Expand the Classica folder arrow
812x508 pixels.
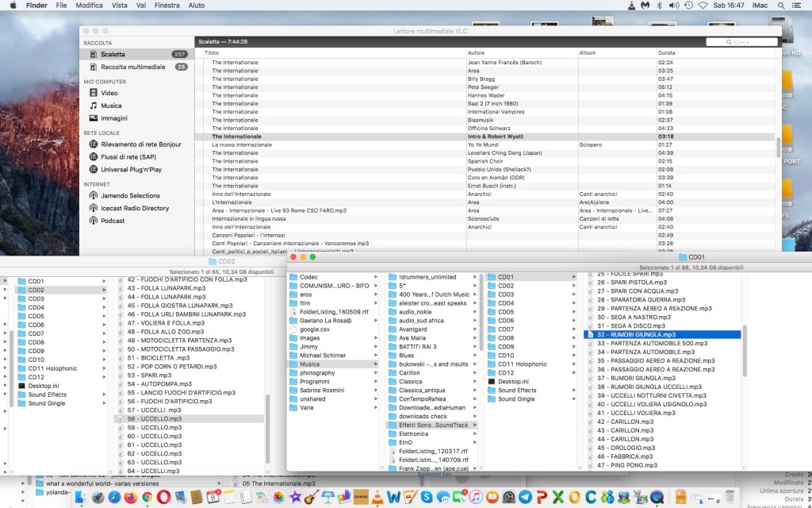(x=475, y=382)
